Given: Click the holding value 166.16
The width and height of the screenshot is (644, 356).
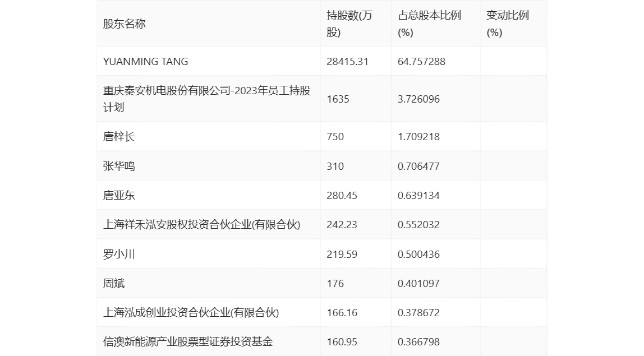Looking at the screenshot, I should coord(342,312).
